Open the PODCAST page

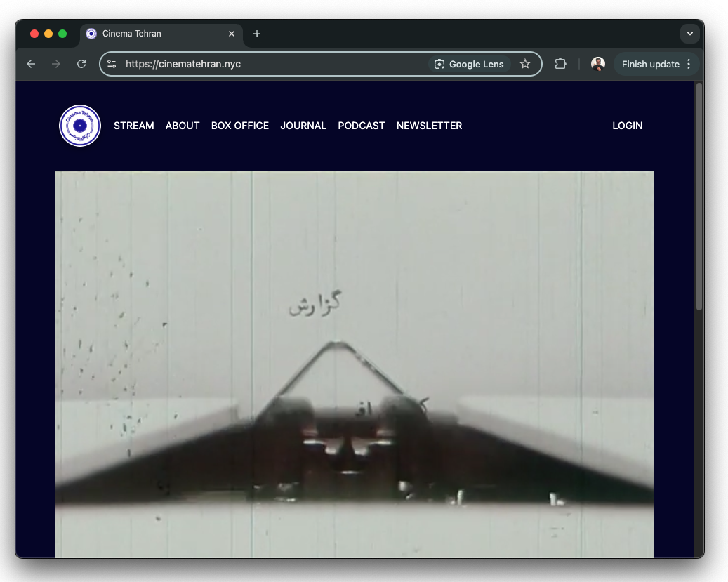tap(362, 126)
